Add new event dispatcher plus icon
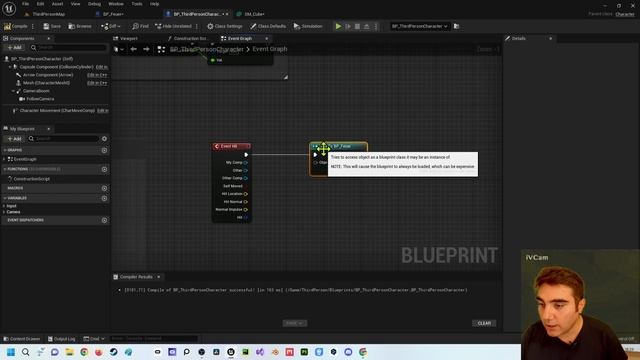This screenshot has height=360, width=640. click(104, 220)
